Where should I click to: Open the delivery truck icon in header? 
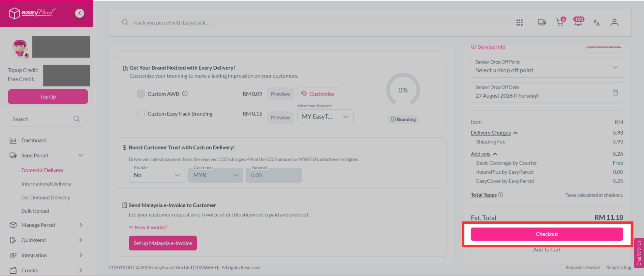click(x=542, y=22)
